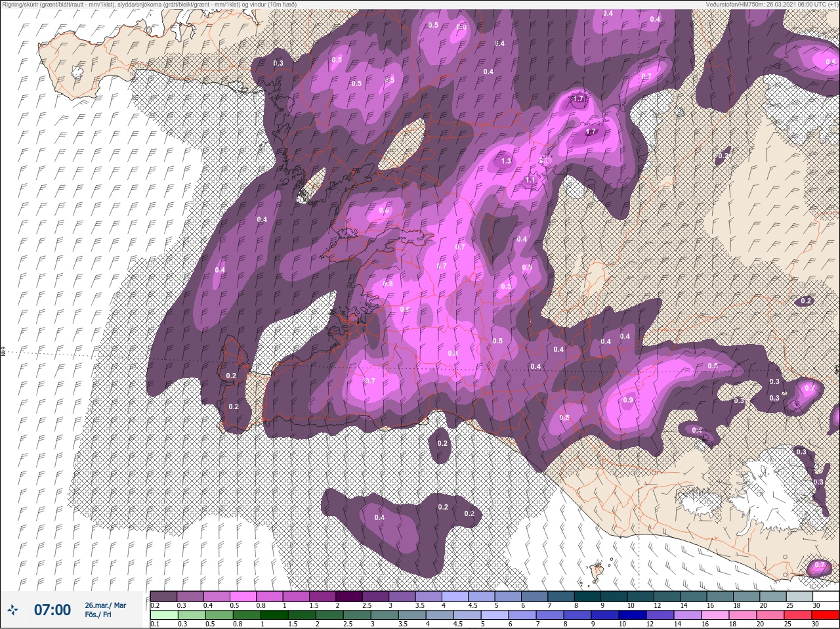Click the weekday text 'Fös./ Fri'

pyautogui.click(x=98, y=615)
